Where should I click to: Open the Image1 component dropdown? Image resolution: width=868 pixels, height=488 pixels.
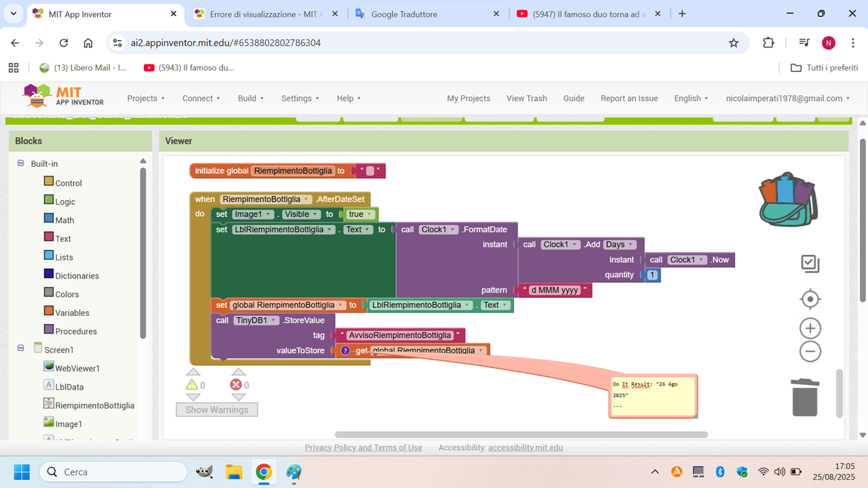(x=269, y=214)
